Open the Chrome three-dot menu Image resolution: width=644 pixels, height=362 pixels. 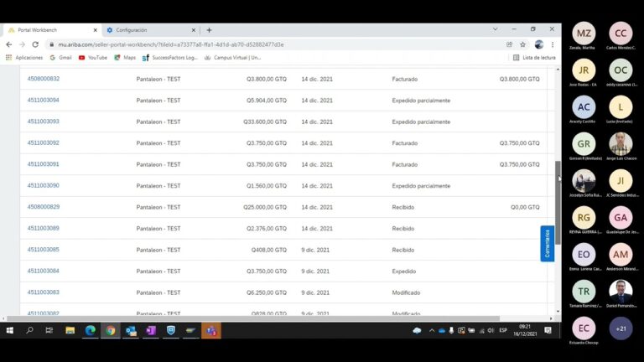click(553, 44)
